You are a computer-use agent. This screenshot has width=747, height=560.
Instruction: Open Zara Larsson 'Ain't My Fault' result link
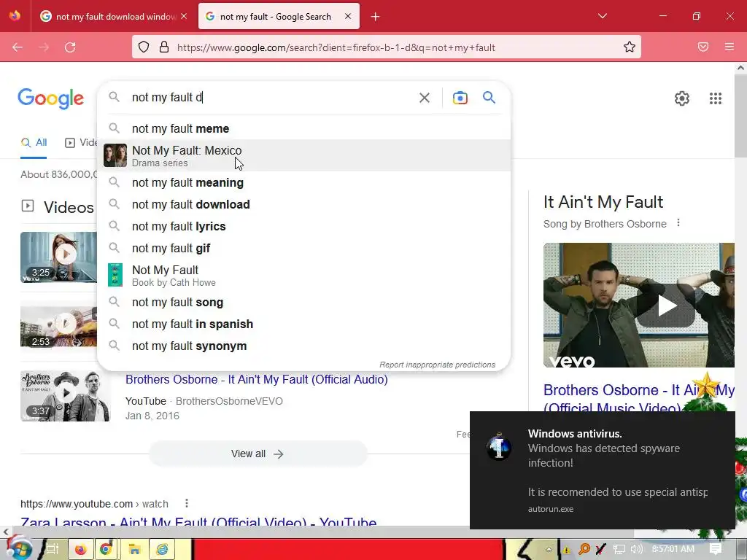click(x=198, y=521)
